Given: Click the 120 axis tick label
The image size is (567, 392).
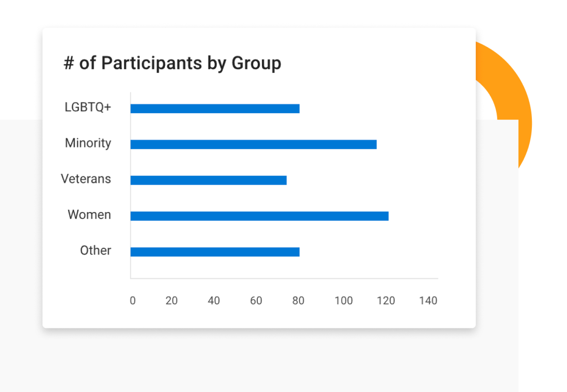Looking at the screenshot, I should coord(386,300).
